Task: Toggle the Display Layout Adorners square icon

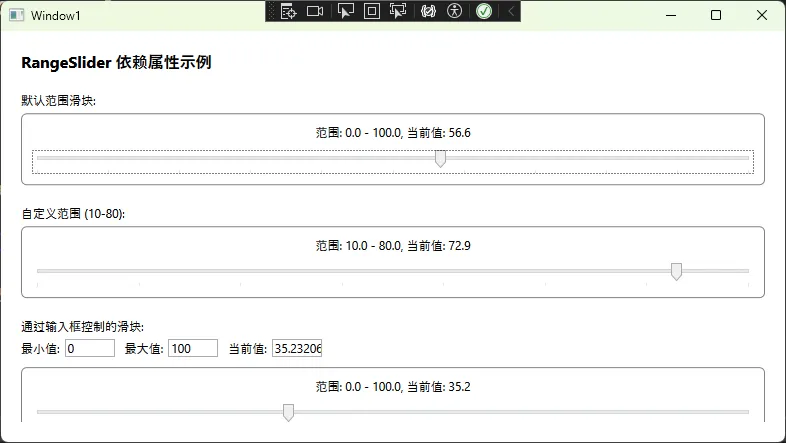Action: point(372,11)
